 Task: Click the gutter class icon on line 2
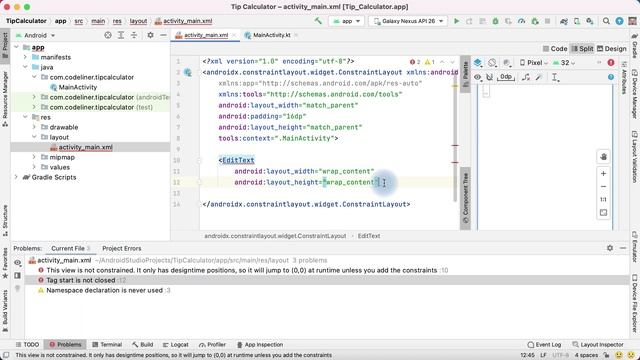point(188,72)
